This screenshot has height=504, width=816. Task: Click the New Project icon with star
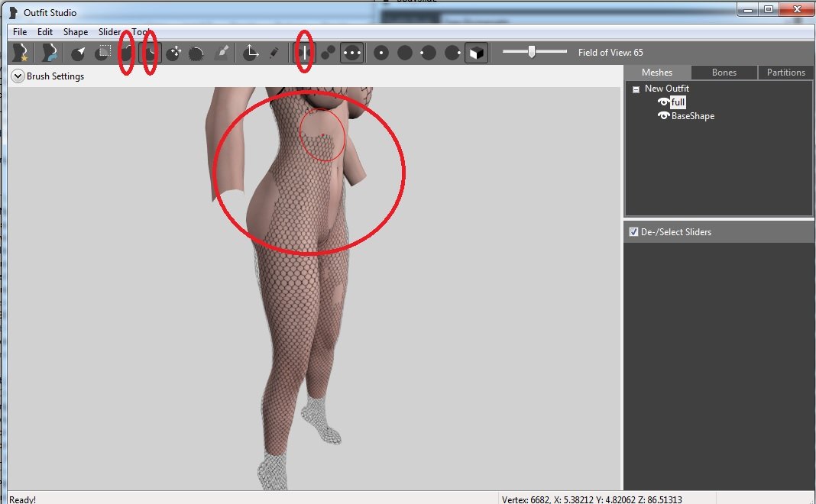pyautogui.click(x=21, y=53)
